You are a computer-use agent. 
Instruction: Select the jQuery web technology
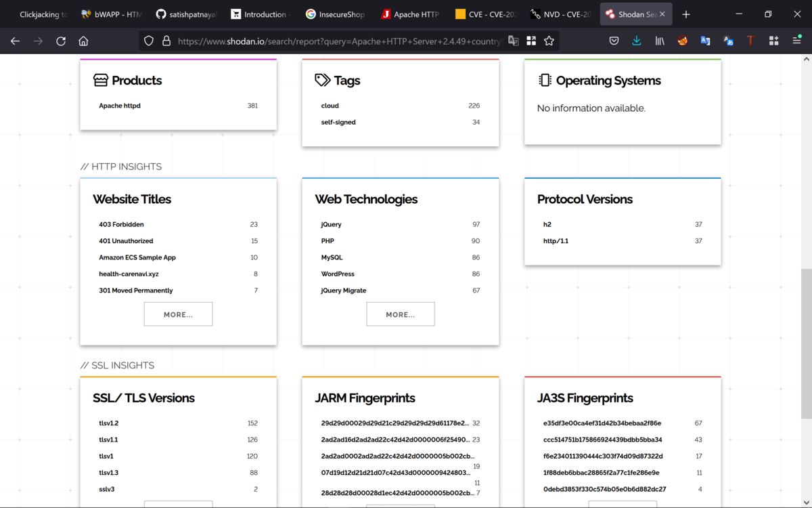(332, 224)
